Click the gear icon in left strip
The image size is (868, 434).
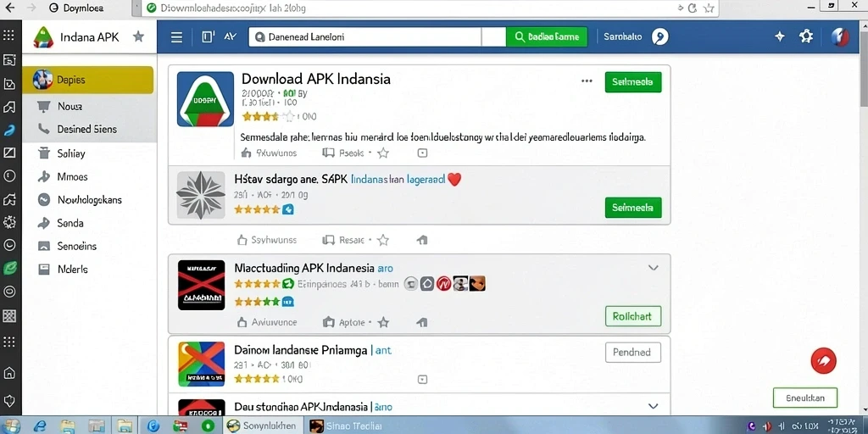[x=8, y=222]
